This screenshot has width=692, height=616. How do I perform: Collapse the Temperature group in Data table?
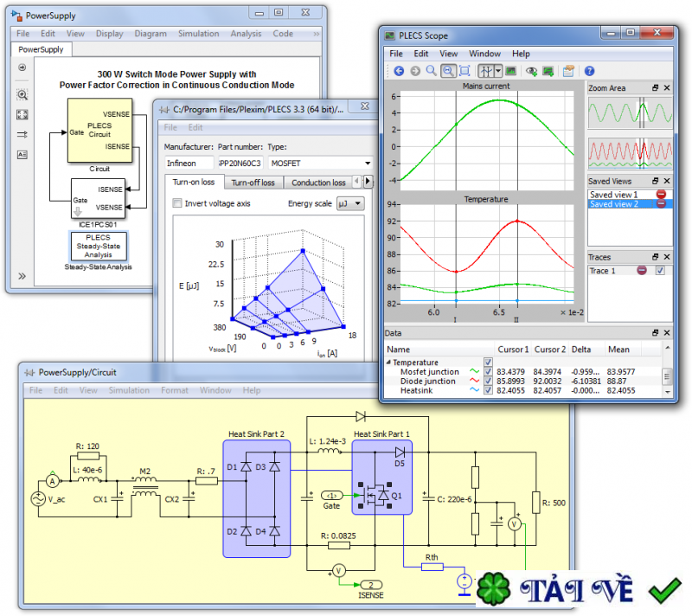coord(388,363)
